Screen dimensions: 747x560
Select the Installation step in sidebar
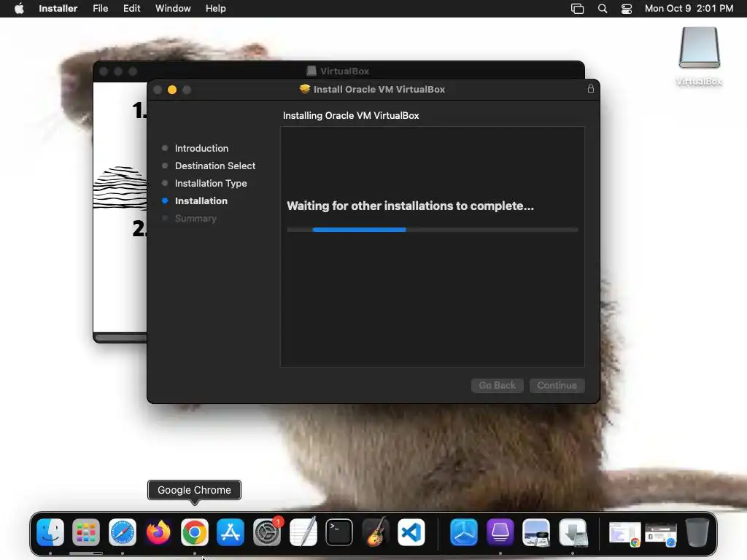coord(201,201)
